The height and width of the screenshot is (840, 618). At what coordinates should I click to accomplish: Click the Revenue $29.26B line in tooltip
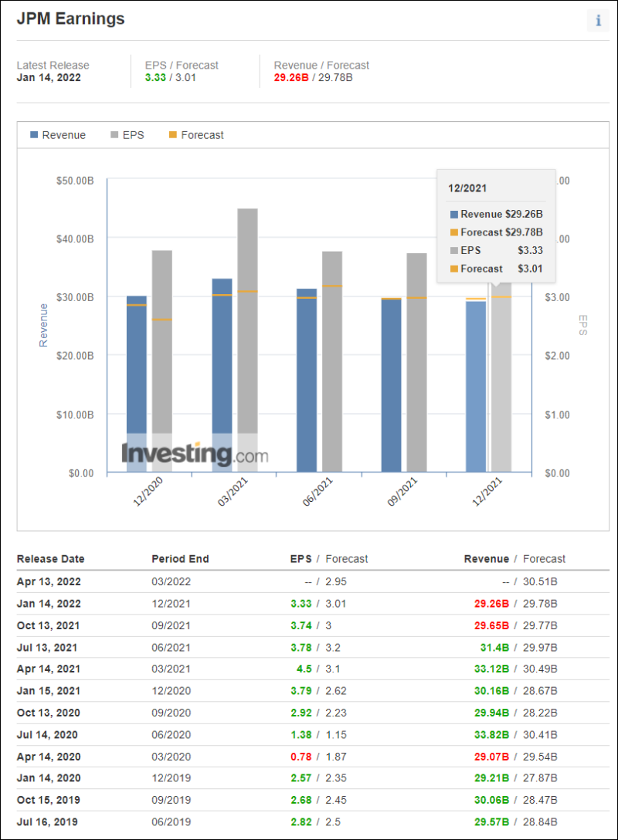496,215
